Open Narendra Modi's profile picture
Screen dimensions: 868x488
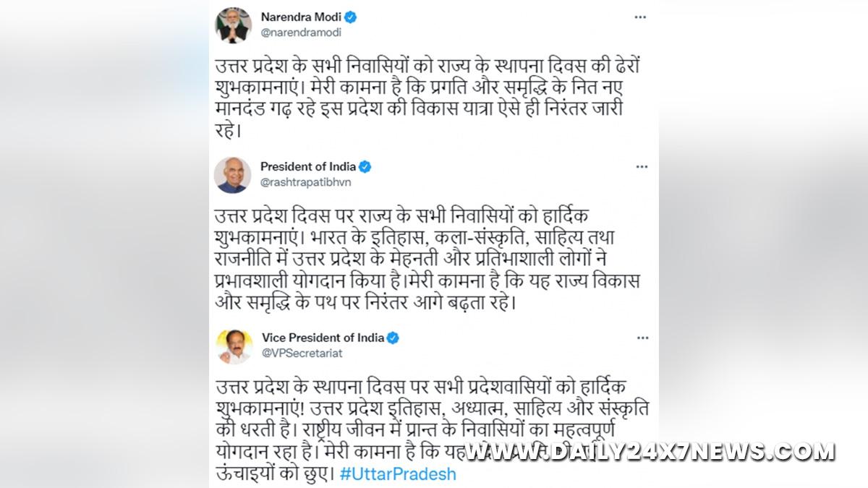(x=233, y=25)
